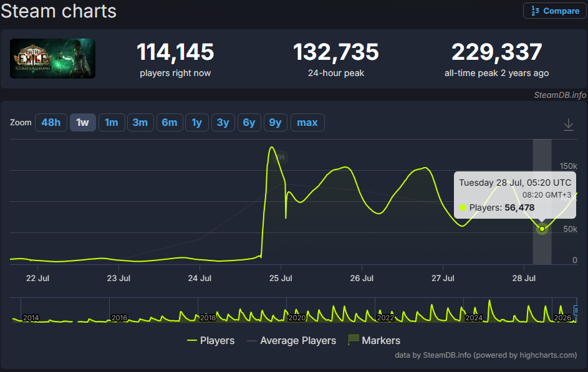Click 2014 in the navigator timeline
This screenshot has width=588, height=372.
31,318
